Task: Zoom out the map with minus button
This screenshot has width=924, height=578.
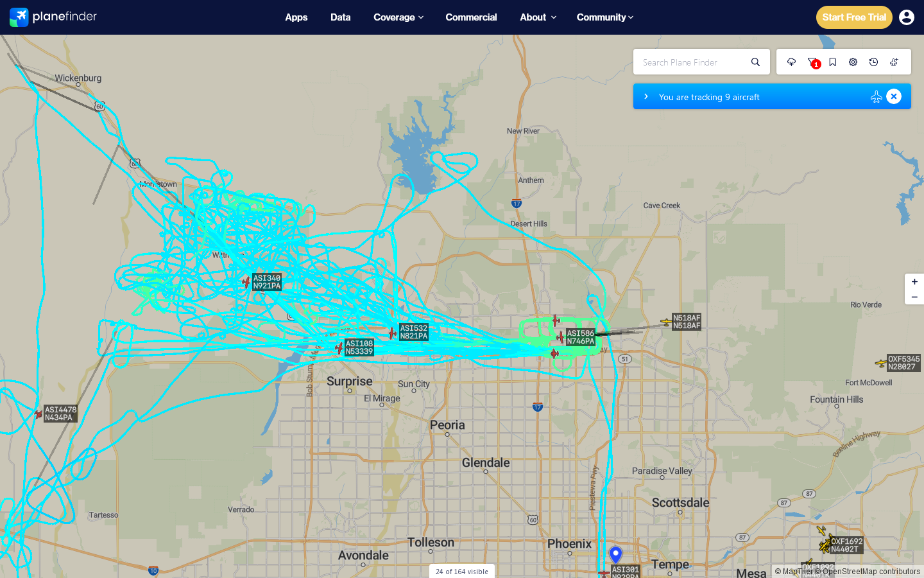Action: (x=914, y=297)
